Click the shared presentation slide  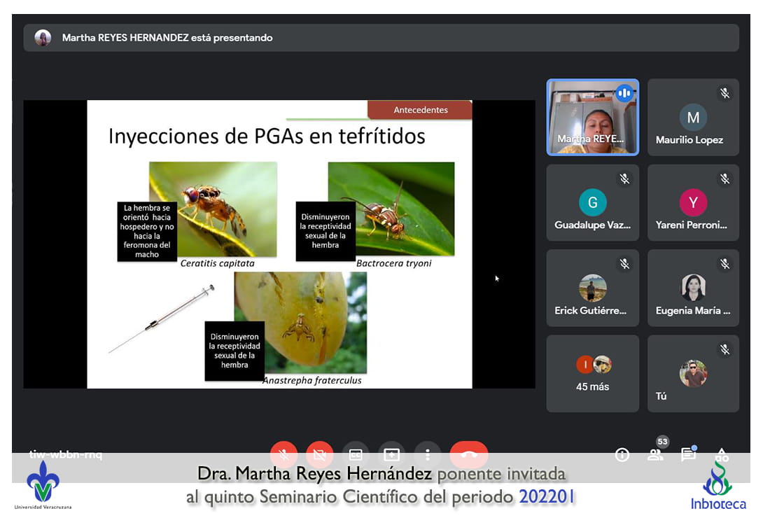[x=279, y=244]
